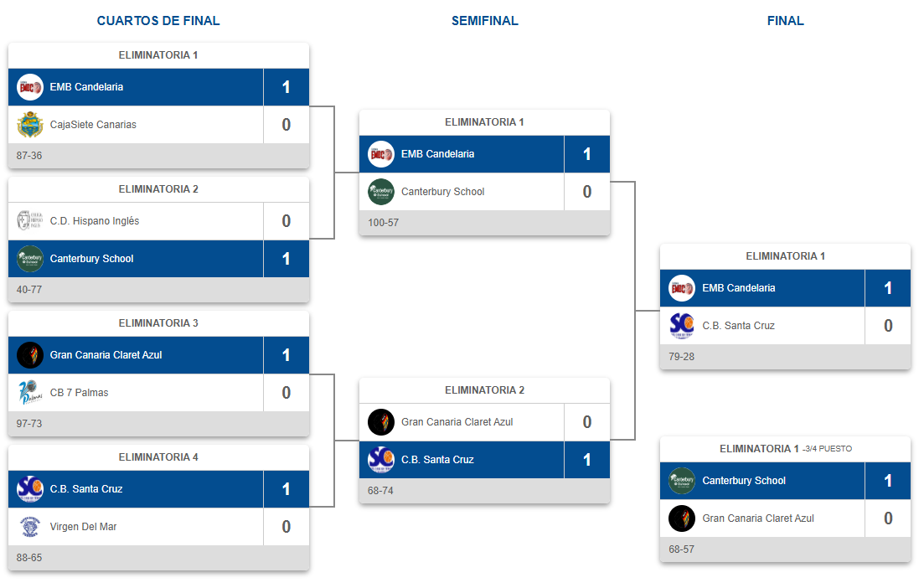924x588 pixels.
Task: Open C.B. Santa Cruz in semifinal Eliminatoria 2
Action: 437,460
